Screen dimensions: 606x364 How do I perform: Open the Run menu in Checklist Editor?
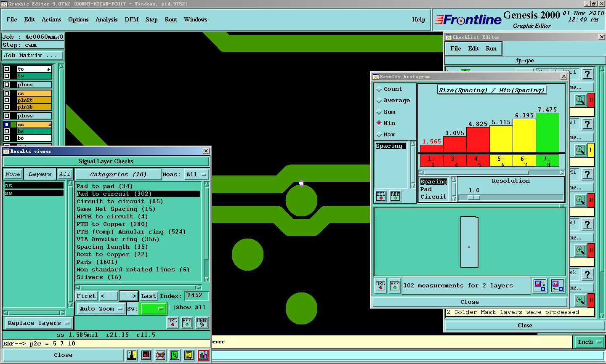click(x=491, y=49)
